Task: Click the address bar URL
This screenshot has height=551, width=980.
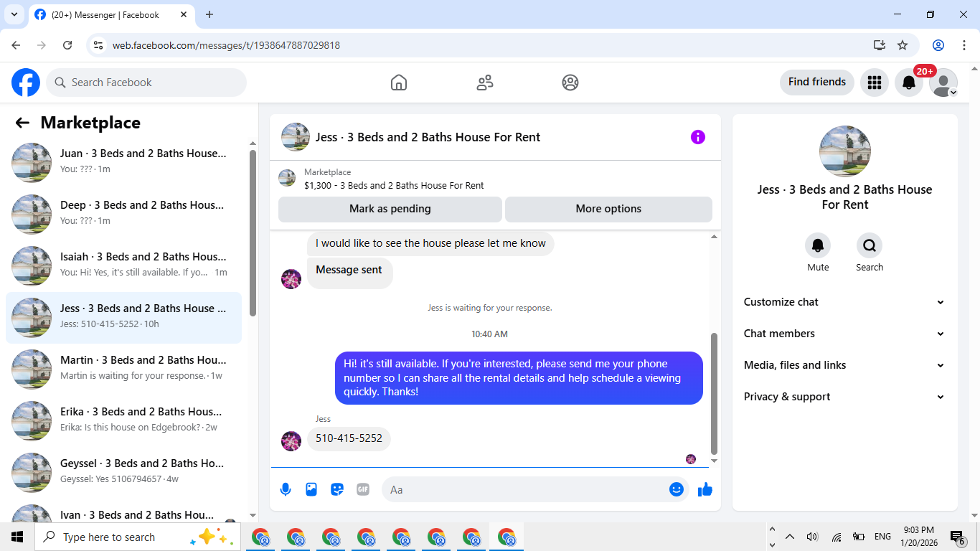Action: pyautogui.click(x=226, y=45)
